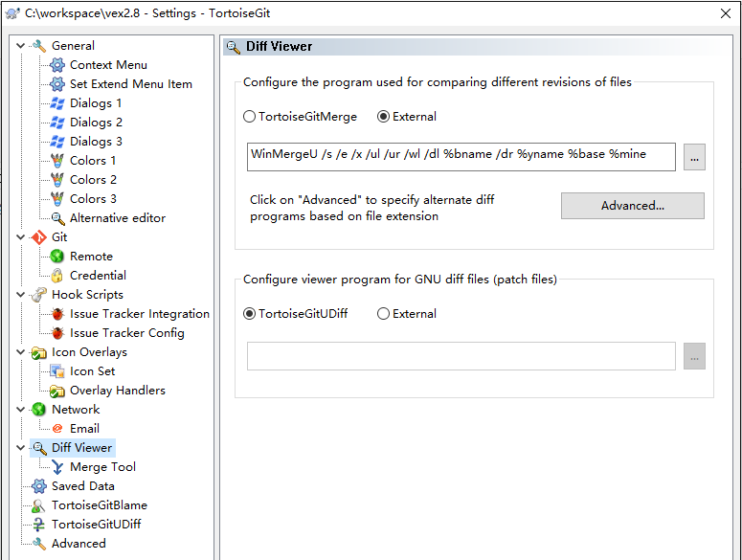The height and width of the screenshot is (560, 742).
Task: Click the TortoiseGitBlame icon
Action: coord(39,505)
